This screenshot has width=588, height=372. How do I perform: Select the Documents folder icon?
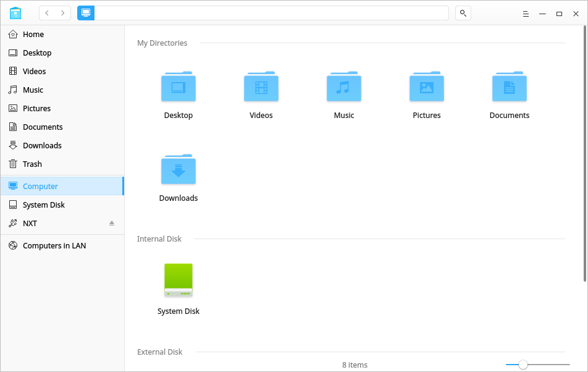coord(510,87)
